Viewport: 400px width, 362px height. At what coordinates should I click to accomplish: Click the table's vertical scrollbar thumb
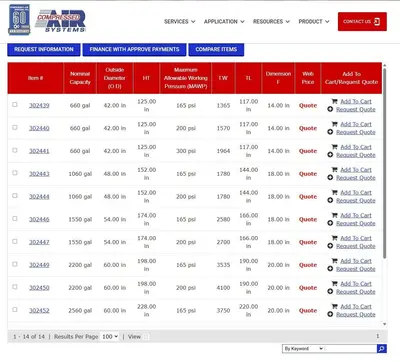pyautogui.click(x=385, y=163)
